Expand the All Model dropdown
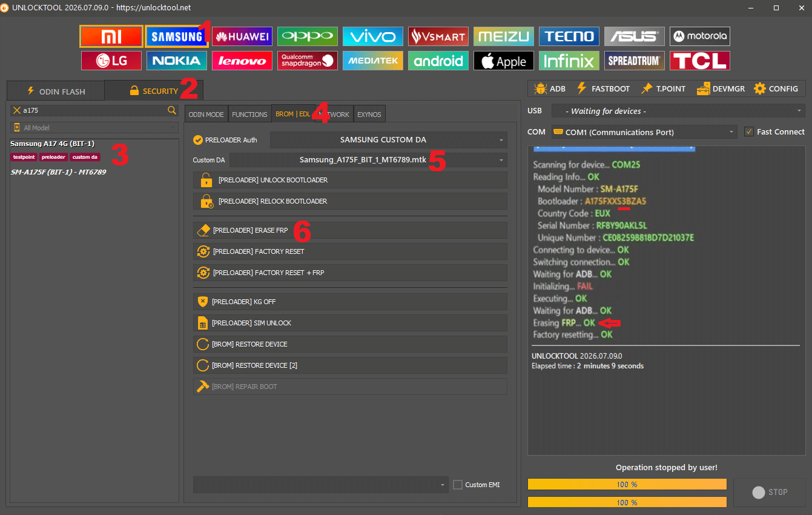Viewport: 812px width, 515px height. click(x=94, y=128)
